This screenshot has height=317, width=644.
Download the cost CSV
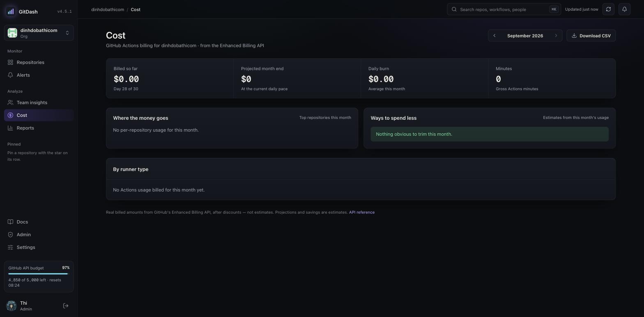click(591, 36)
